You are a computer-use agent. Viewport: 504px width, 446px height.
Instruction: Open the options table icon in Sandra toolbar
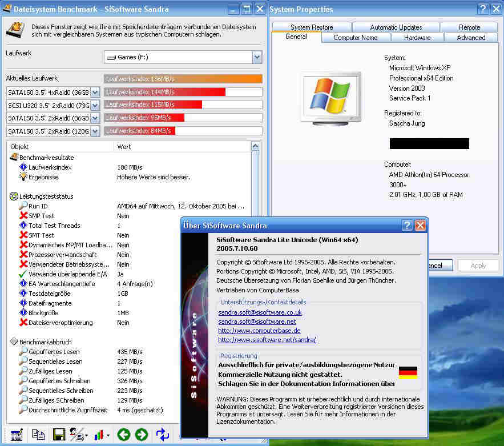17,435
